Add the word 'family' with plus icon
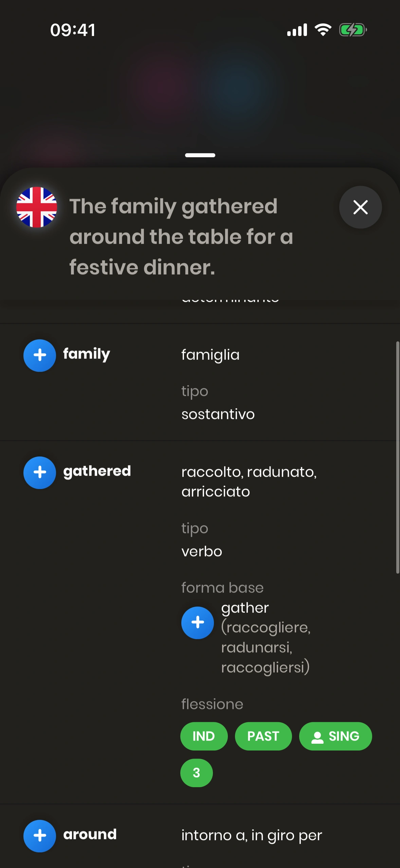The image size is (400, 868). tap(40, 355)
